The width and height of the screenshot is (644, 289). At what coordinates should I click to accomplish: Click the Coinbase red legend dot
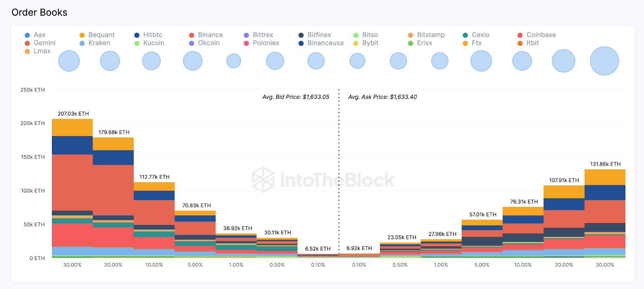click(520, 35)
